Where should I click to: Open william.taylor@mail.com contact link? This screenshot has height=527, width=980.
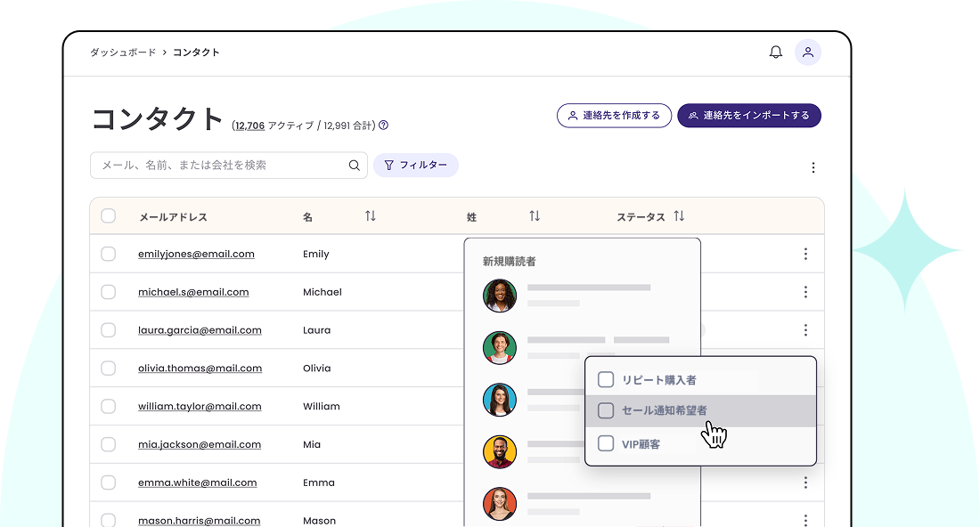(x=200, y=407)
